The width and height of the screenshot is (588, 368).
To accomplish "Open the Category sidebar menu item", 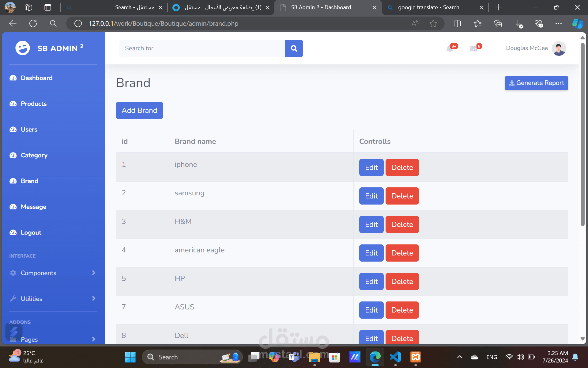I will (x=34, y=155).
